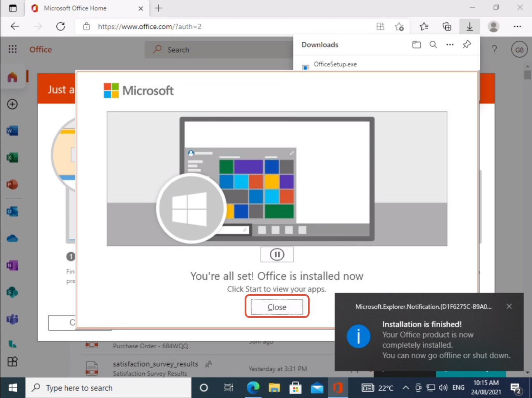Click the Office icon on the taskbar
The image size is (532, 398).
[x=338, y=388]
